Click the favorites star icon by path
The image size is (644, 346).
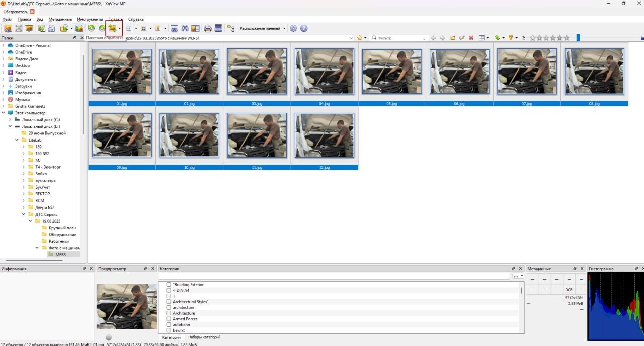coord(359,38)
